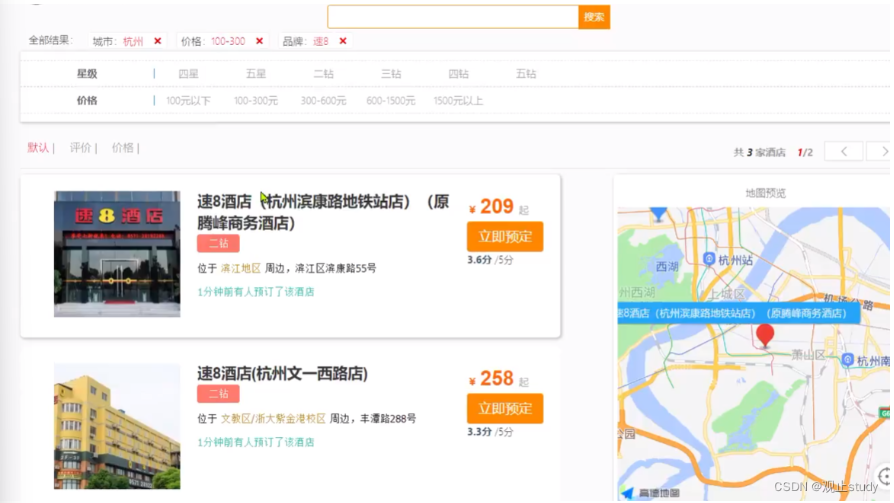Select the 100-300元 price range
894x503 pixels.
[x=255, y=100]
